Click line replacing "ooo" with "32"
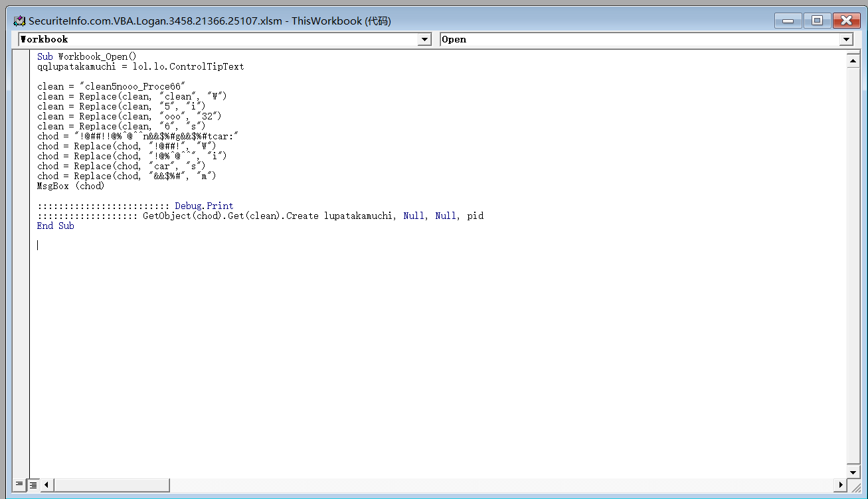The image size is (868, 499). (130, 116)
